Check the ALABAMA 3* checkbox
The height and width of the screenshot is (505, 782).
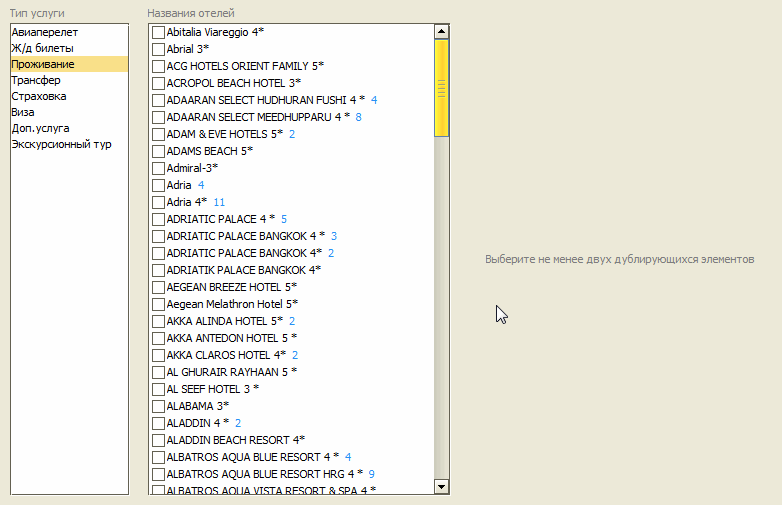(158, 406)
